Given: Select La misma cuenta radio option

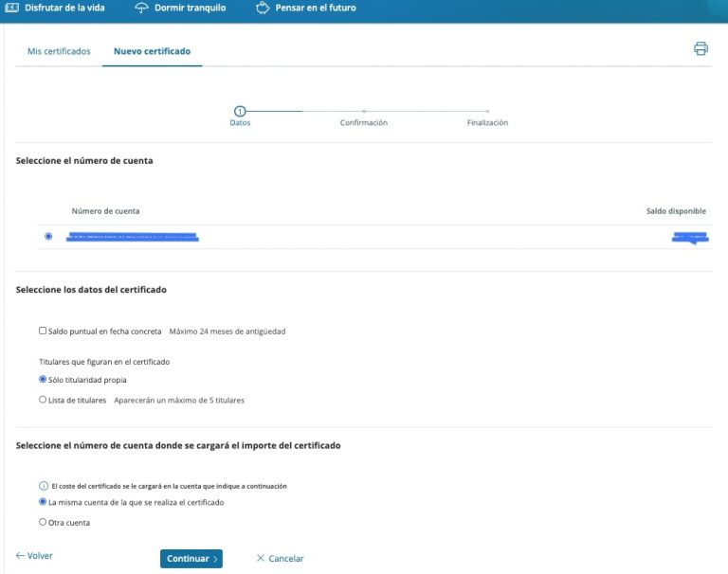Looking at the screenshot, I should pyautogui.click(x=43, y=502).
